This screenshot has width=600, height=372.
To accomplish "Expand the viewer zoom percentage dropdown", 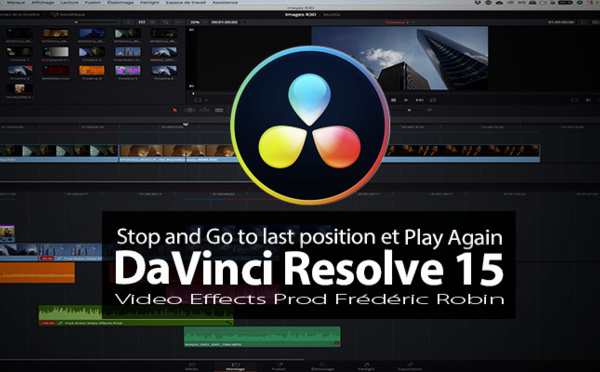I will point(199,22).
